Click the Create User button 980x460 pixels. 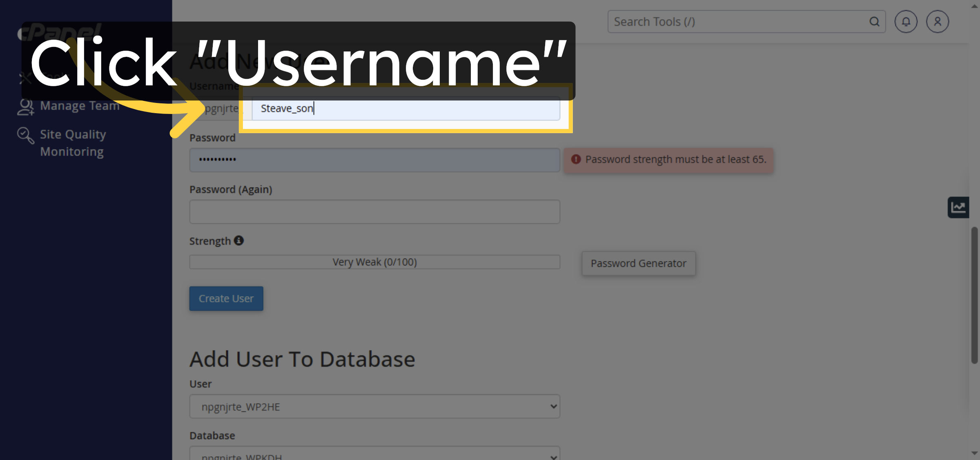coord(226,298)
